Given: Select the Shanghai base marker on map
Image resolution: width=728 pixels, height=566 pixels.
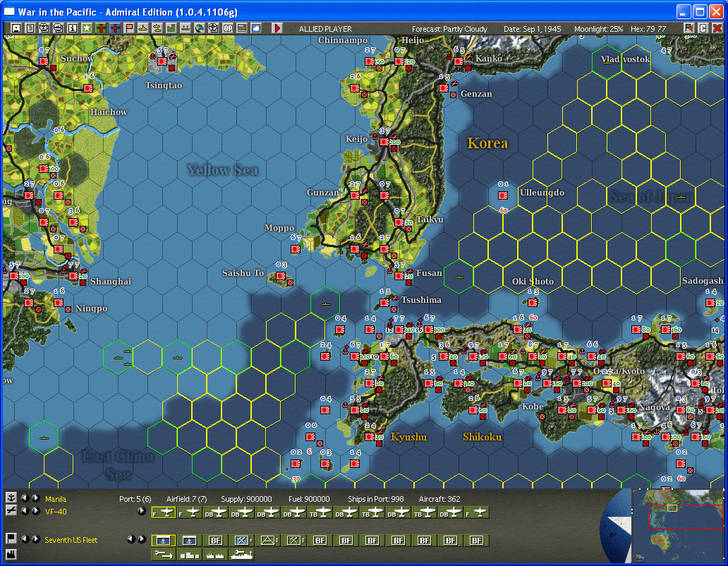Looking at the screenshot, I should tap(73, 276).
